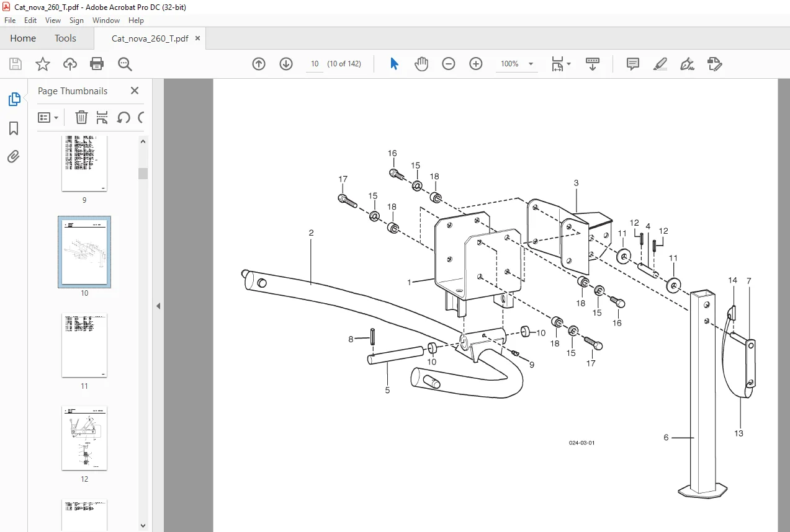Viewport: 790px width, 532px height.
Task: Select the highlight text pen tool
Action: tap(660, 64)
